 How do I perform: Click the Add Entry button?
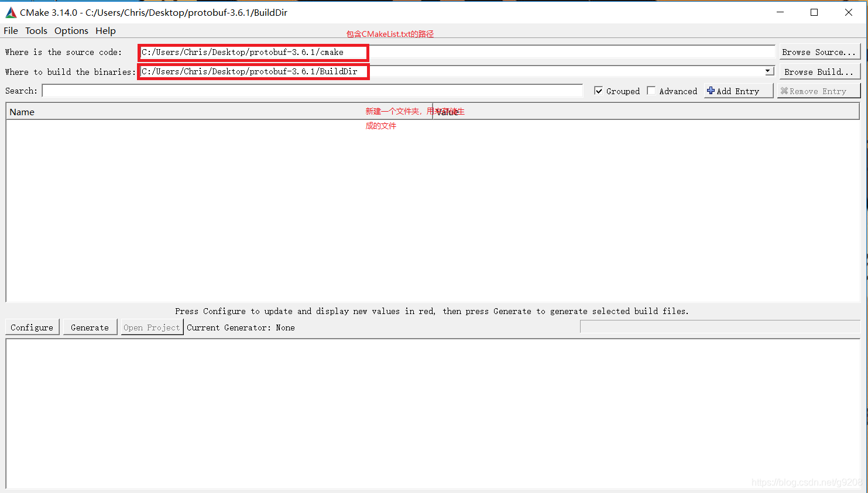click(x=738, y=91)
